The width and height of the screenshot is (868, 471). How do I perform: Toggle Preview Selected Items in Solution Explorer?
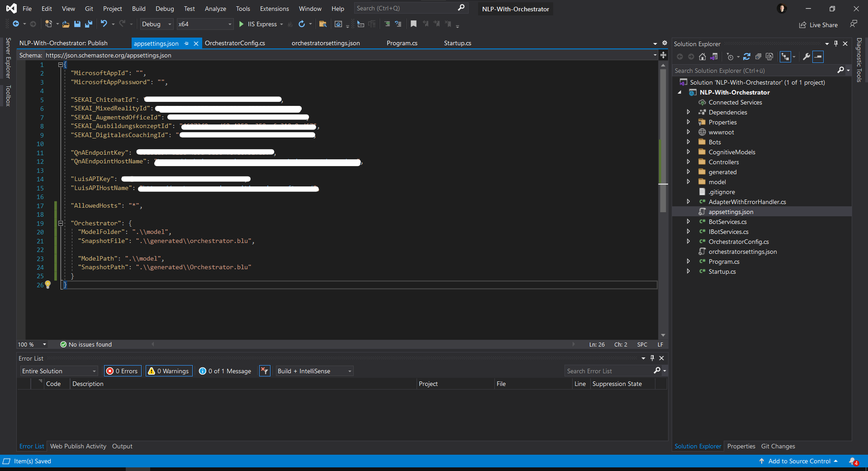pyautogui.click(x=818, y=57)
